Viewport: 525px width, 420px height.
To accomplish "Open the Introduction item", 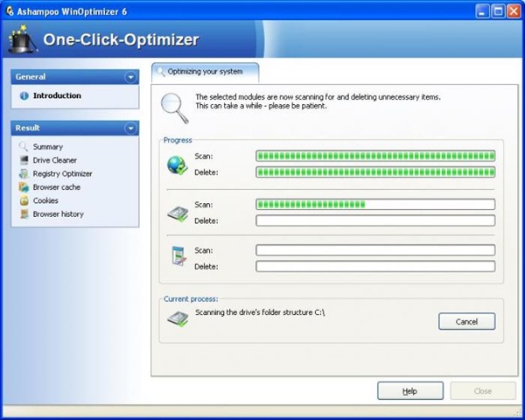I will pos(57,95).
